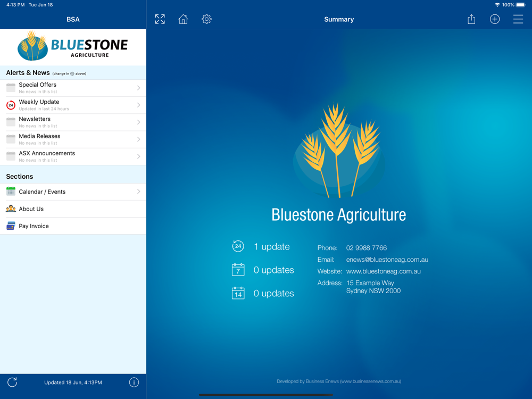The height and width of the screenshot is (399, 532).
Task: Tap the fullscreen expand arrows icon
Action: tap(160, 19)
